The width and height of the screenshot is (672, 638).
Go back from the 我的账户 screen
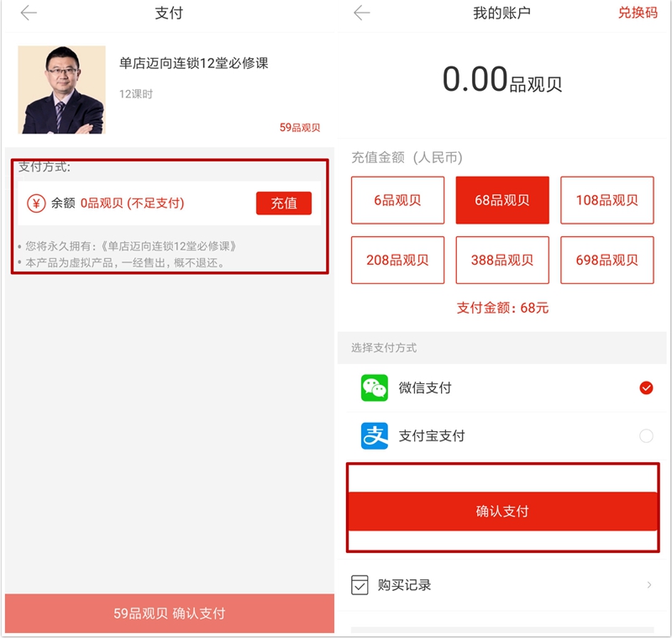click(x=362, y=13)
